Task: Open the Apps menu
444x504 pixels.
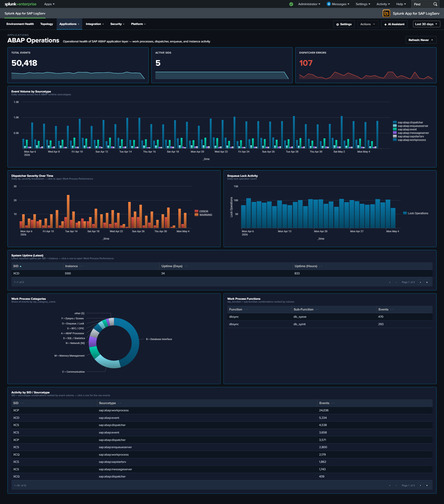Action: click(49, 4)
